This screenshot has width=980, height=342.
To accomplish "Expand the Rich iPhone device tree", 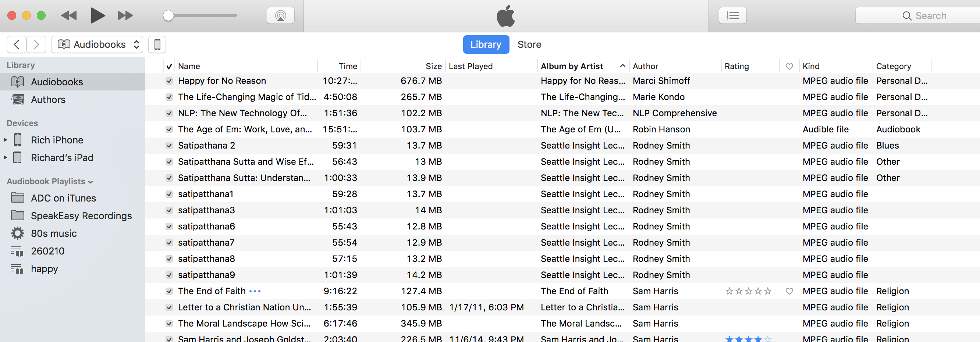I will (5, 140).
